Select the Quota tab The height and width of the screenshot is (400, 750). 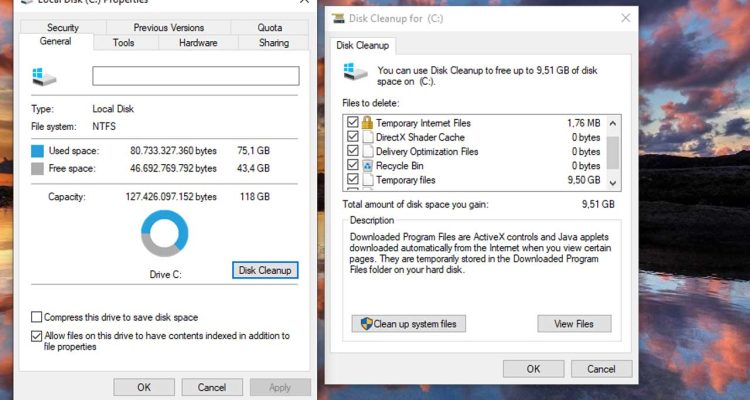point(270,27)
